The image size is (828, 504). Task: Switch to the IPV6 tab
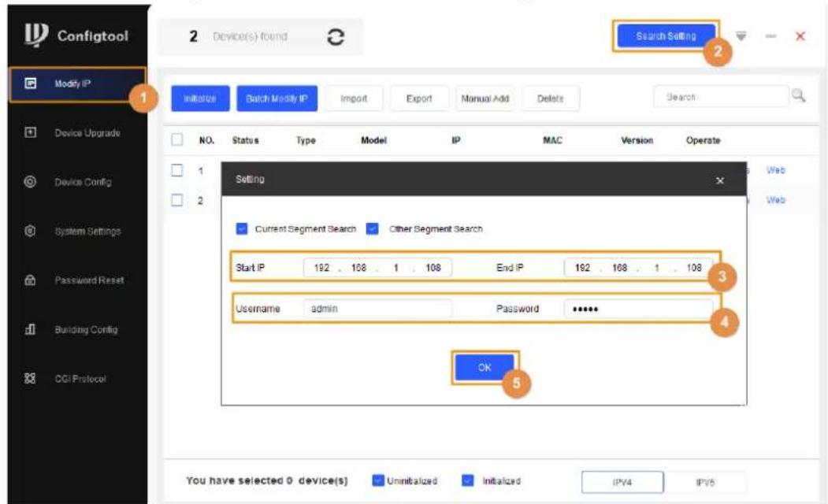(705, 482)
